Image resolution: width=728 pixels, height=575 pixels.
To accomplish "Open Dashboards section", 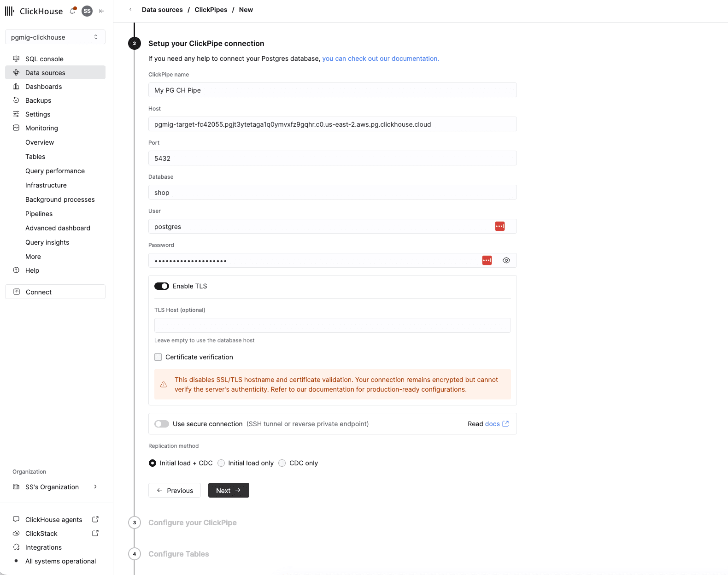I will [x=43, y=87].
